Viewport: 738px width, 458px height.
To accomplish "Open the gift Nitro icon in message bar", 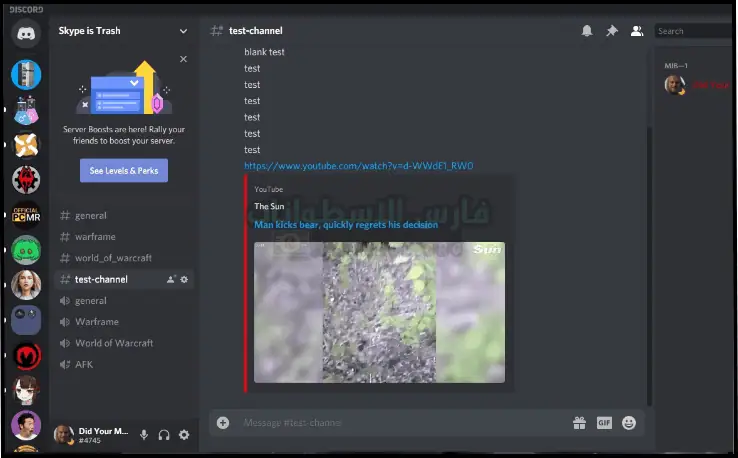I will 579,423.
